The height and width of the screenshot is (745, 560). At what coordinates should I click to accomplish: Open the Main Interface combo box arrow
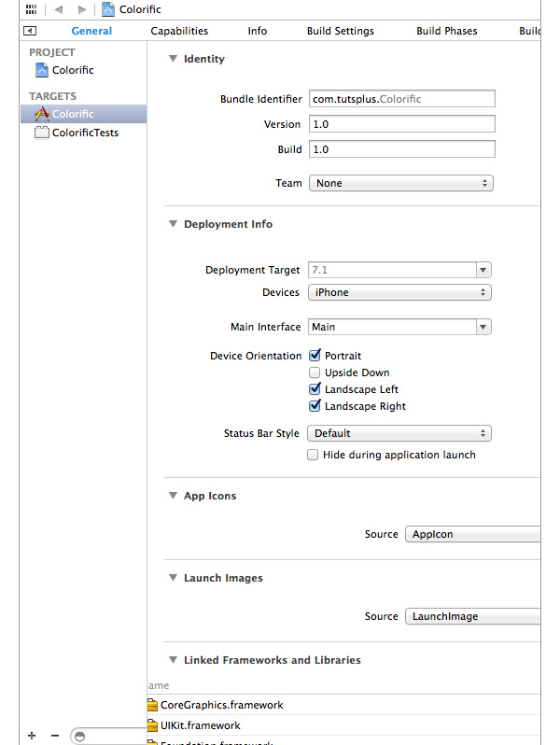[483, 327]
